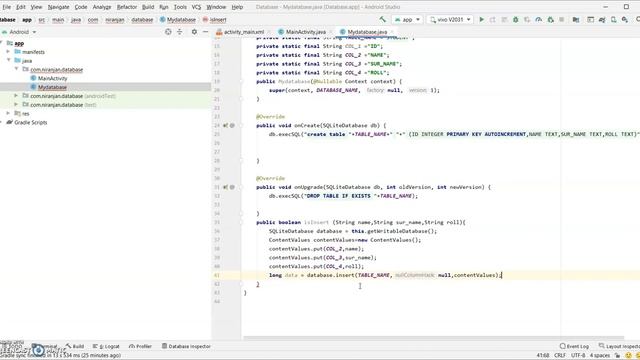This screenshot has height=360, width=640.
Task: Expand the res folder
Action: (8, 113)
